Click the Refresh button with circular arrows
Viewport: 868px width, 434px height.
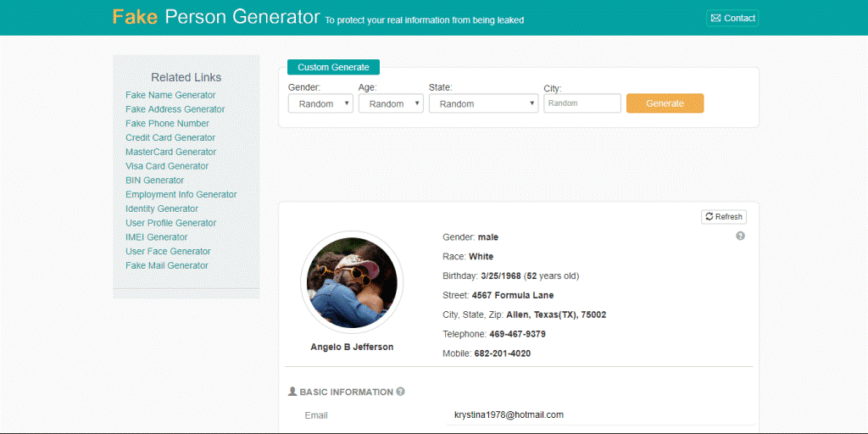(724, 217)
